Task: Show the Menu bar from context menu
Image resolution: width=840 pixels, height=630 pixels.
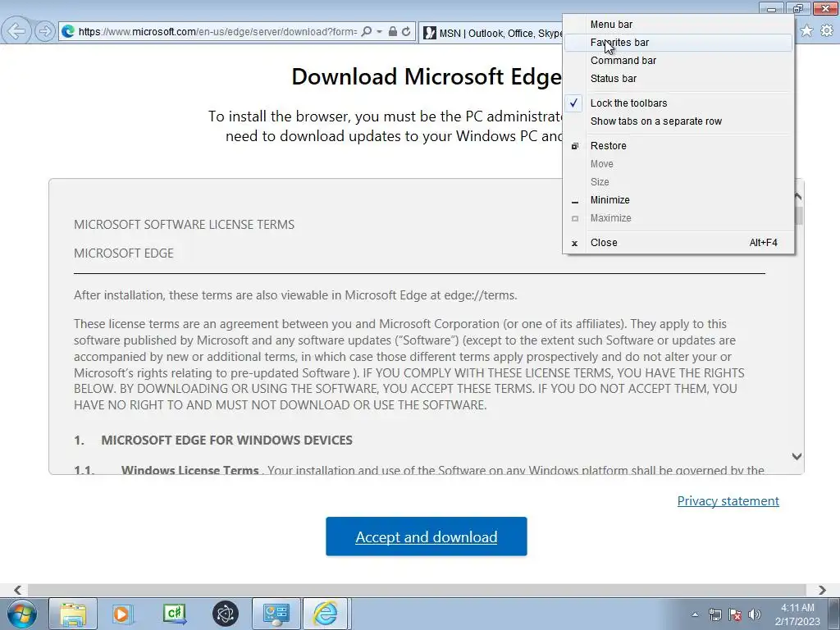Action: click(678, 24)
